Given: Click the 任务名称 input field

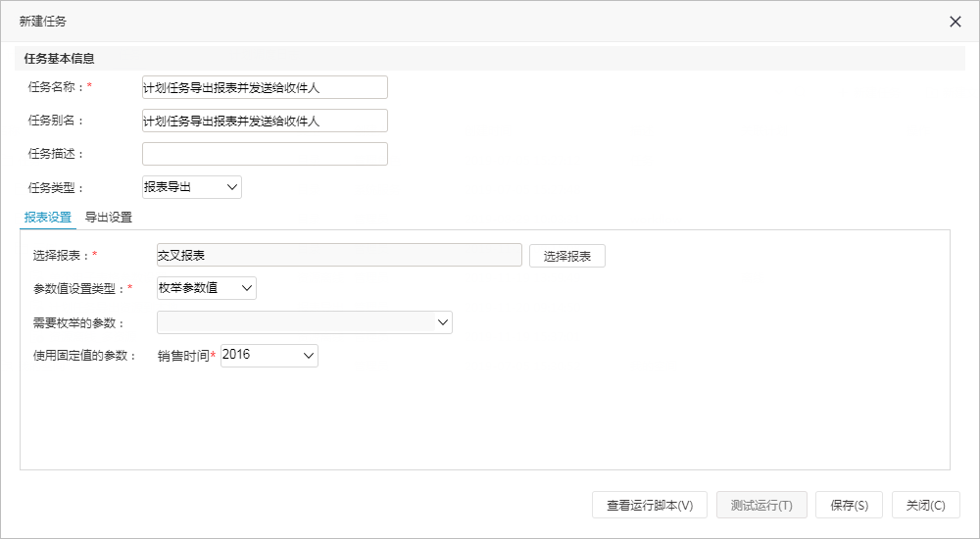Looking at the screenshot, I should pos(265,87).
